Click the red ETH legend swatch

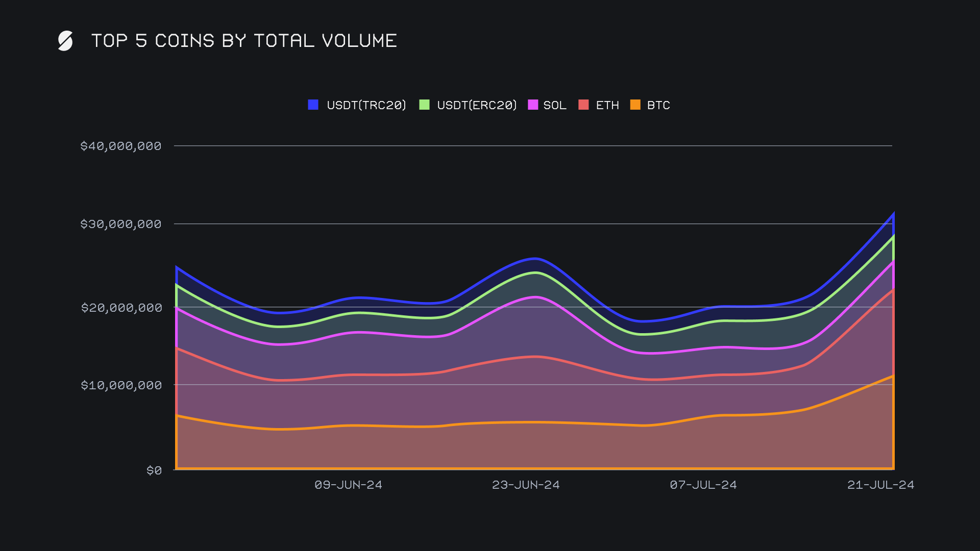tap(583, 105)
